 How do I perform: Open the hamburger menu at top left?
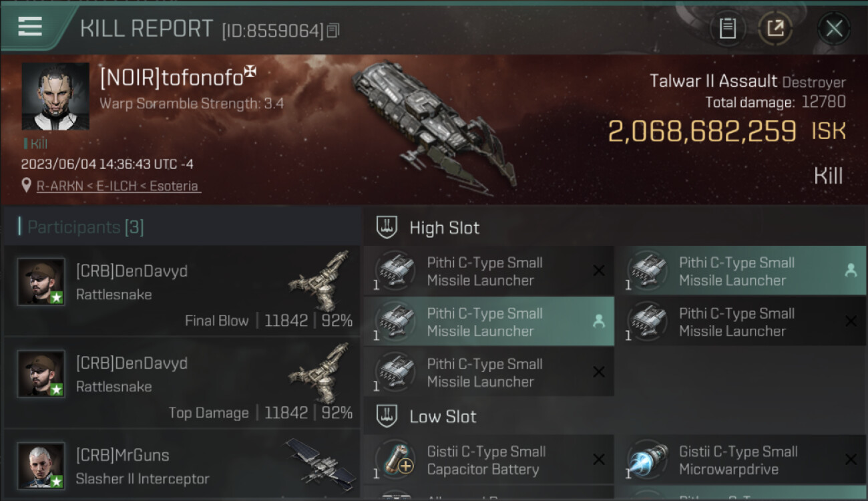(x=30, y=27)
